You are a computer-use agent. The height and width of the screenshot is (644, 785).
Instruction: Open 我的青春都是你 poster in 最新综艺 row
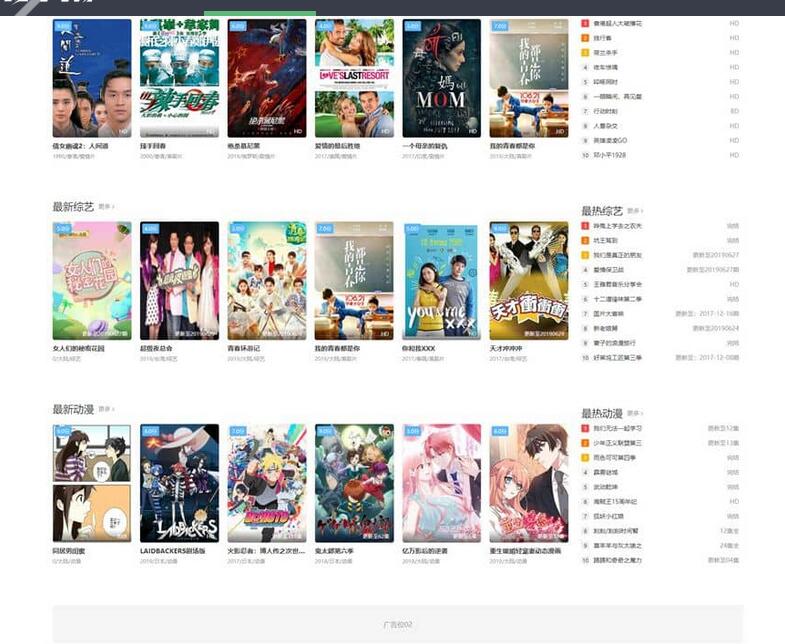click(354, 281)
